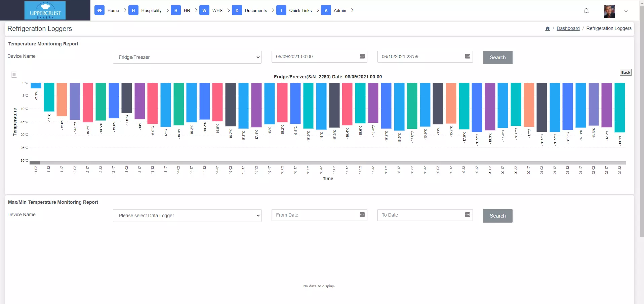Open the profile account chevron dropdown
Image resolution: width=644 pixels, height=304 pixels.
tap(626, 11)
